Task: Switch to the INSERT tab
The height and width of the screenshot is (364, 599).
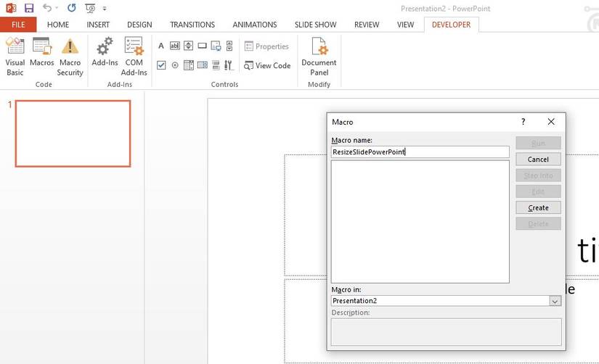Action: point(98,25)
